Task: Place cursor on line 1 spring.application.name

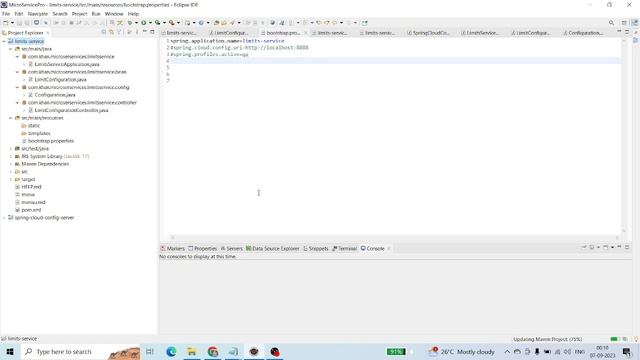Action: [x=227, y=41]
